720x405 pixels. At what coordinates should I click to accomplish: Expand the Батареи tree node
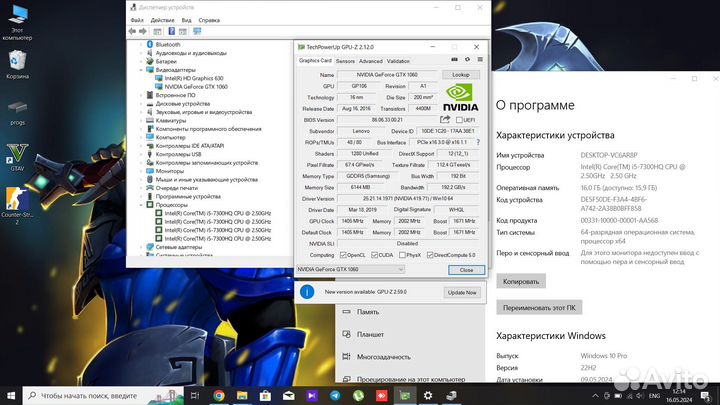click(x=141, y=62)
